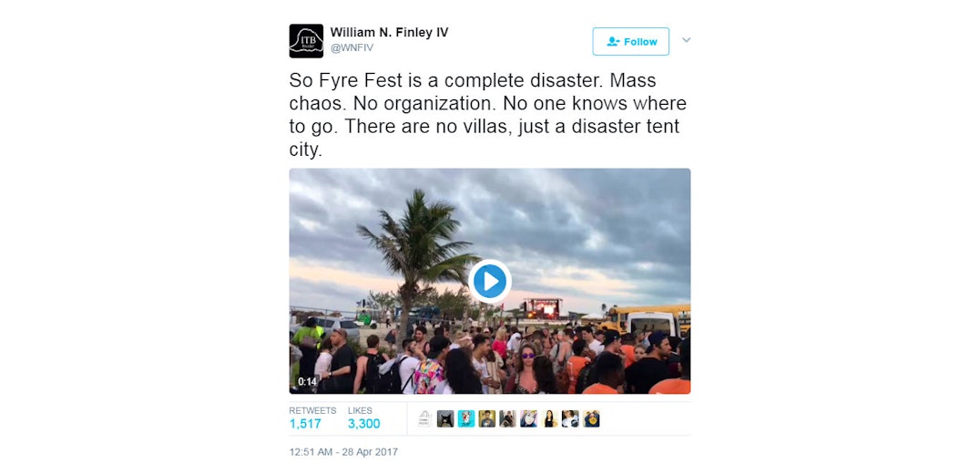Open the tweet timestamp 12:51 AM link

pos(343,451)
